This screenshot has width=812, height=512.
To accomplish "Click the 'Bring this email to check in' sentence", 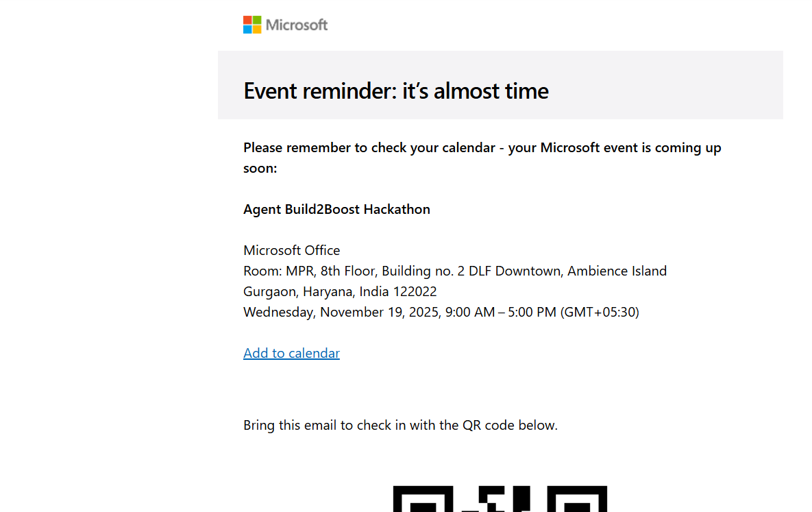I will [x=400, y=426].
